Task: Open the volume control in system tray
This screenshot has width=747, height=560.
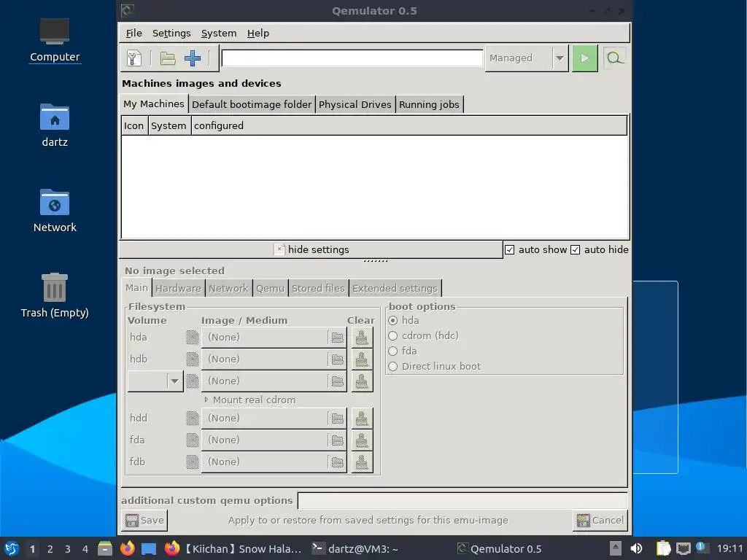Action: point(636,548)
